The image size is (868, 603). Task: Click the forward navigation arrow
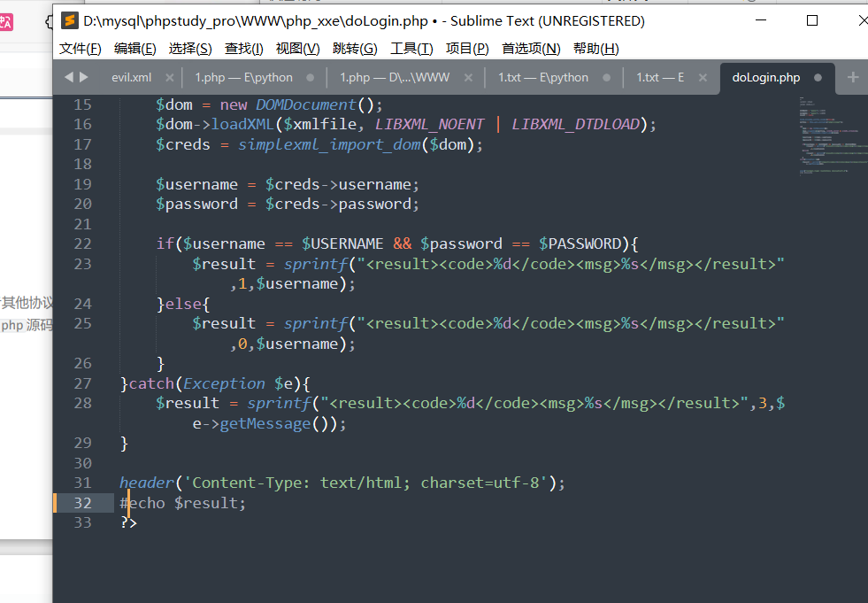pos(82,78)
